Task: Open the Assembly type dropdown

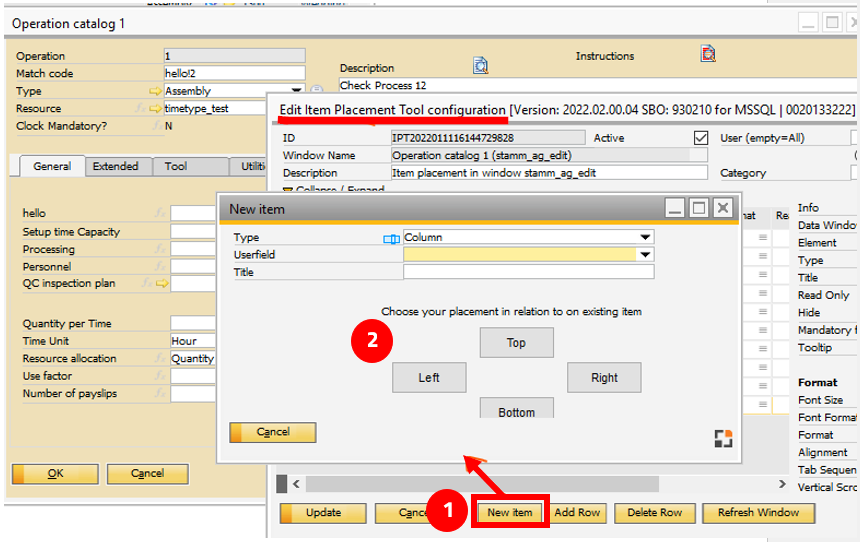Action: 298,91
